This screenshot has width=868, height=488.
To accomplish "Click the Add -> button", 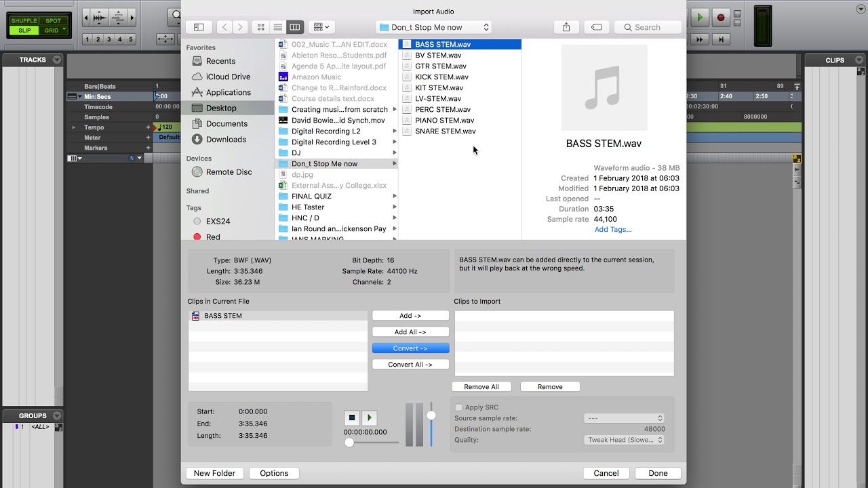I will (410, 315).
